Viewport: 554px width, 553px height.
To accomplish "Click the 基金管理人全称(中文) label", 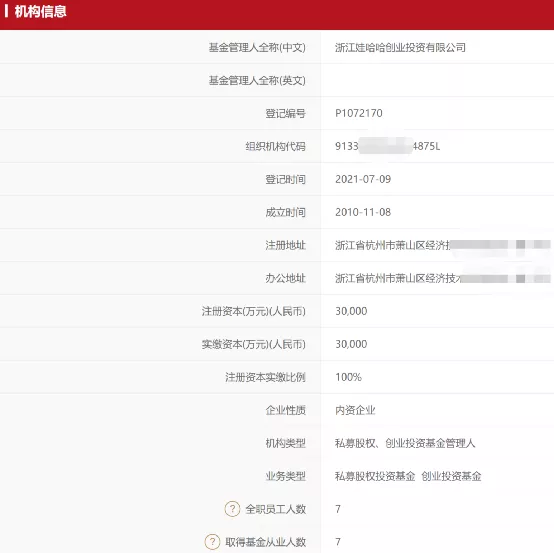I will coord(257,47).
